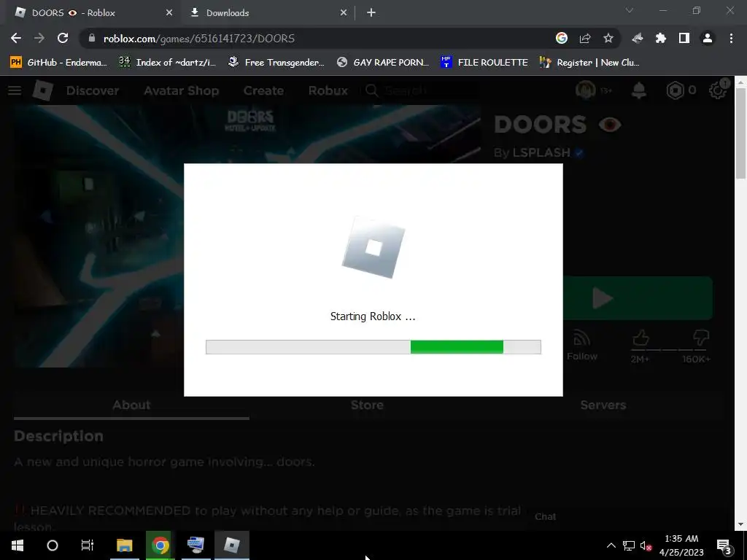Open LSPLASH creator link

tap(541, 152)
